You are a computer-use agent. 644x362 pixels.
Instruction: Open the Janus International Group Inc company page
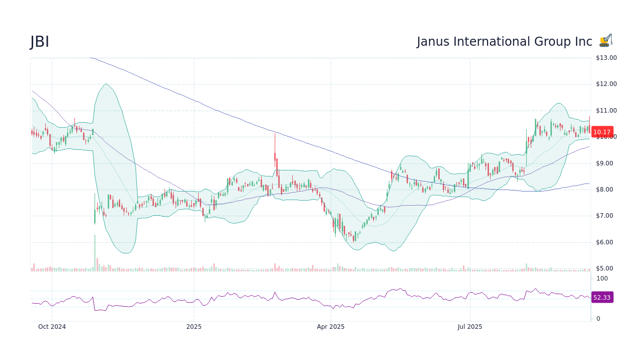(504, 41)
